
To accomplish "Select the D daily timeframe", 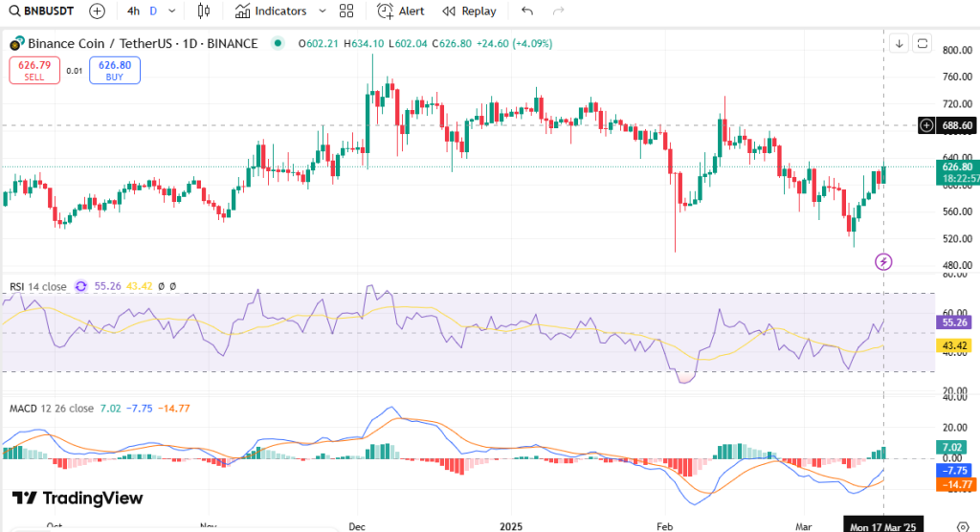I will point(153,11).
